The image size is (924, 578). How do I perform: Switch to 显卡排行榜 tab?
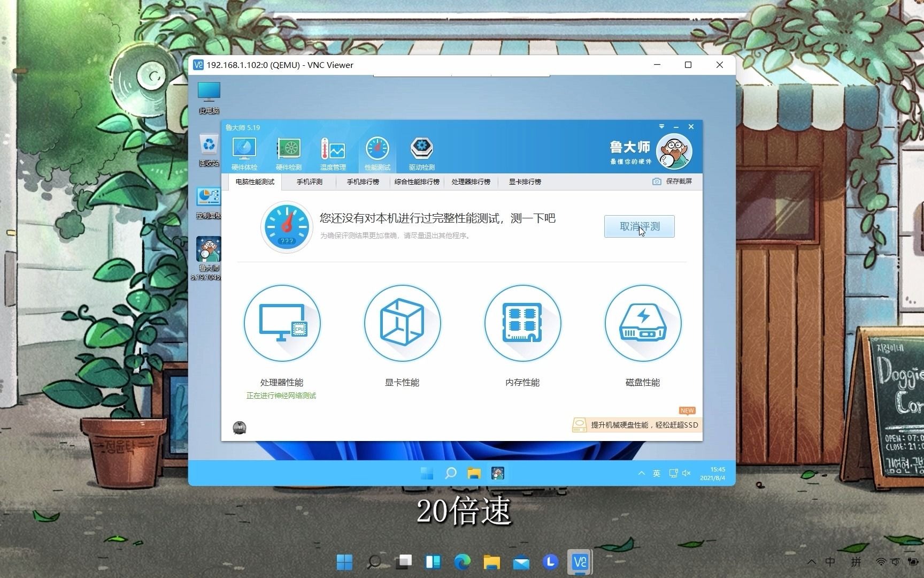(x=525, y=182)
